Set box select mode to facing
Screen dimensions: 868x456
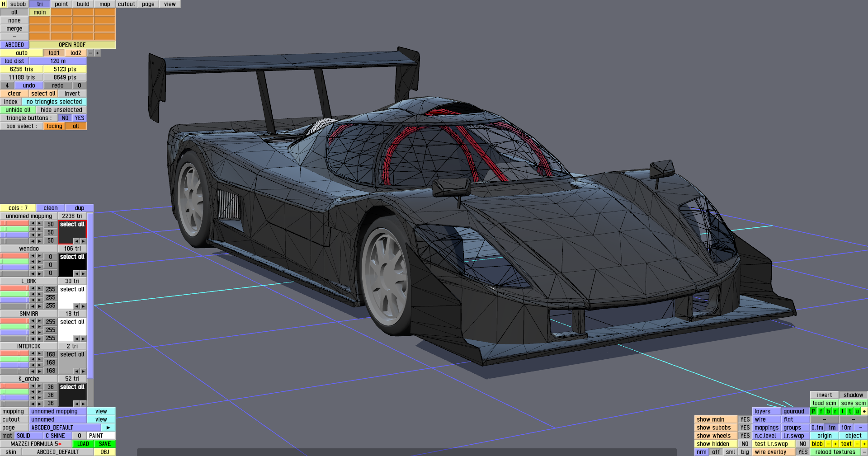point(54,126)
